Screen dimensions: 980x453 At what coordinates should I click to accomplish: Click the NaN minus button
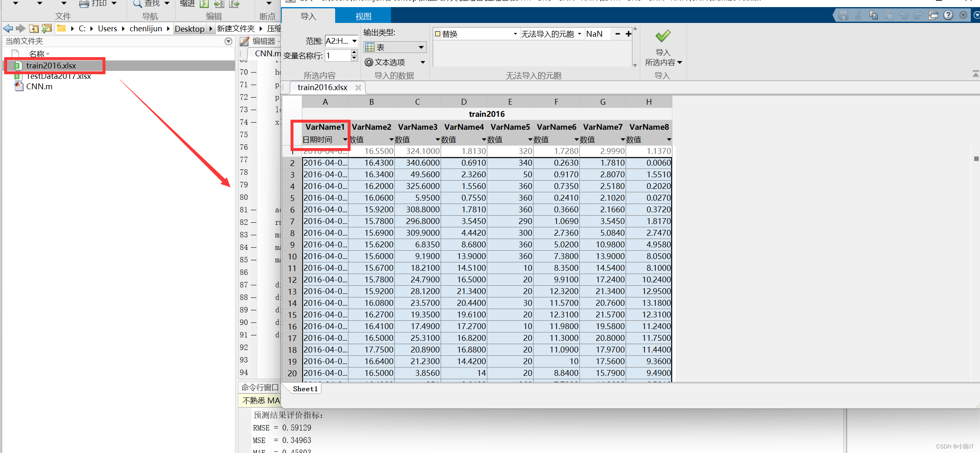(617, 33)
